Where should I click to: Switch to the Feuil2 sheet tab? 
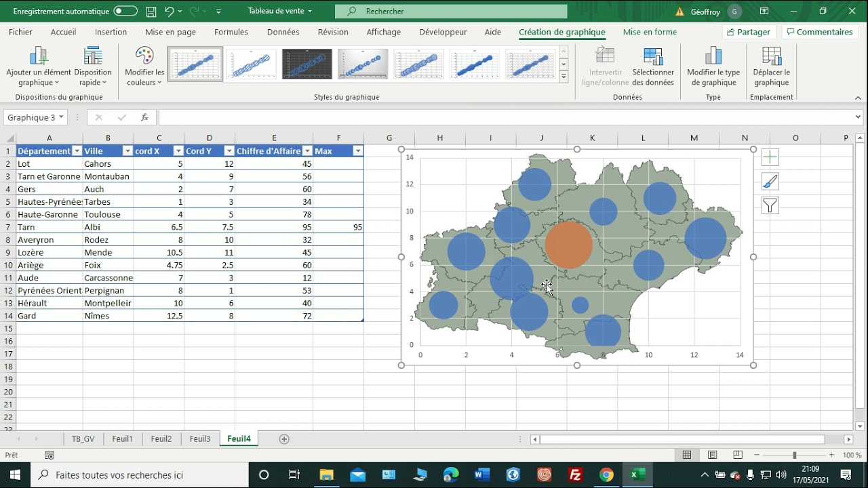click(x=161, y=439)
